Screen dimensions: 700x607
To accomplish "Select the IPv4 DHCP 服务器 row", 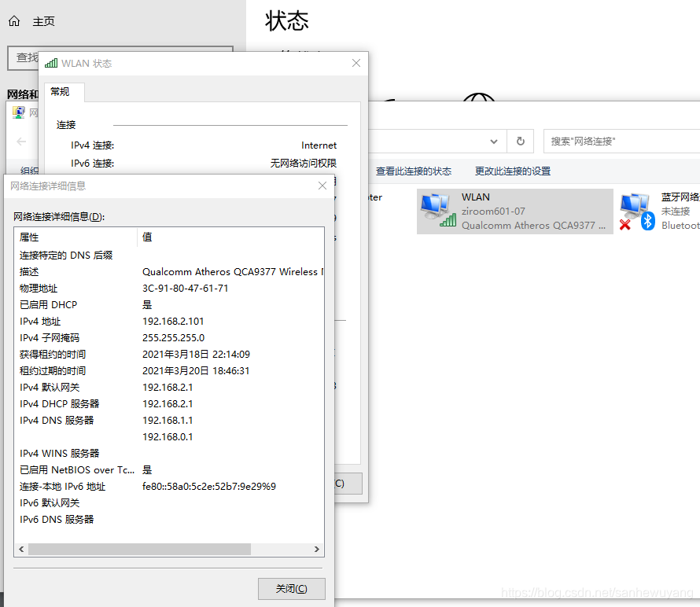I will pos(169,404).
